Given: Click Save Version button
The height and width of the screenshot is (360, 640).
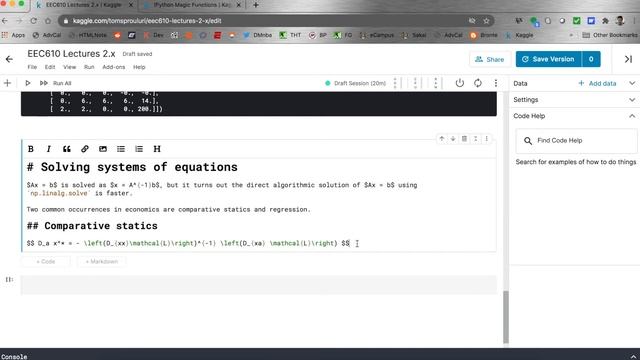Looking at the screenshot, I should tap(549, 59).
